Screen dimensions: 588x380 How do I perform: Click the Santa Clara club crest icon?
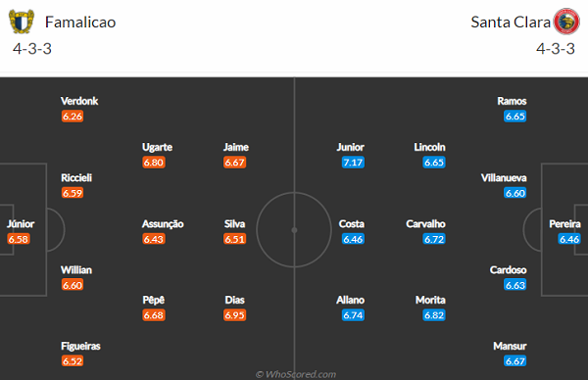click(x=566, y=22)
